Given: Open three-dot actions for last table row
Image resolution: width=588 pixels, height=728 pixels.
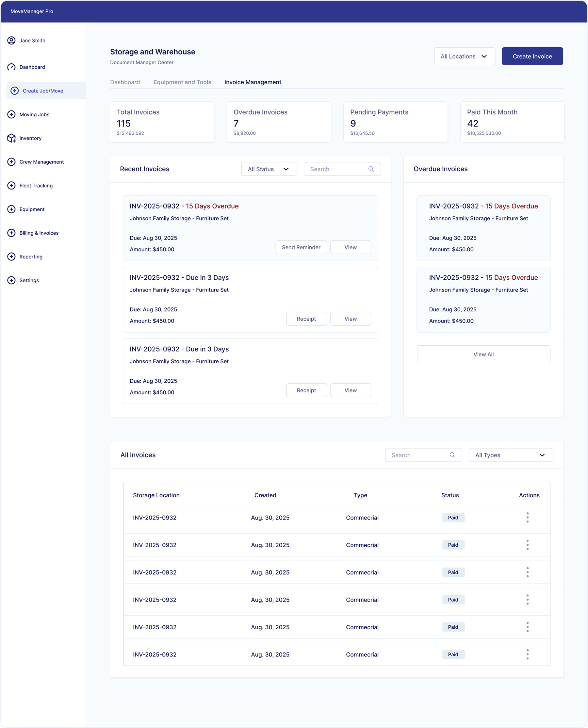Looking at the screenshot, I should [x=527, y=654].
